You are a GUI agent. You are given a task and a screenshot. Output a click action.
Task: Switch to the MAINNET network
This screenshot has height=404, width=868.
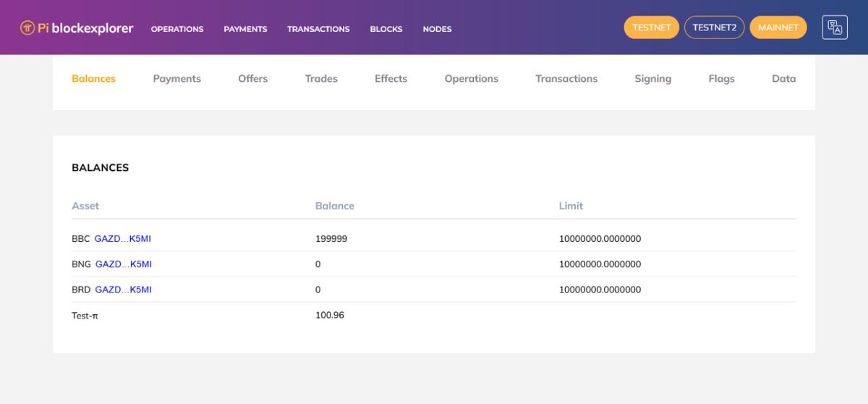click(x=778, y=28)
